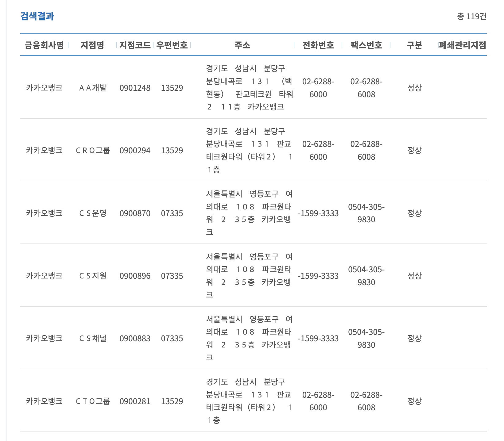The image size is (504, 441).
Task: Click branch code 0900896
Action: [x=135, y=276]
